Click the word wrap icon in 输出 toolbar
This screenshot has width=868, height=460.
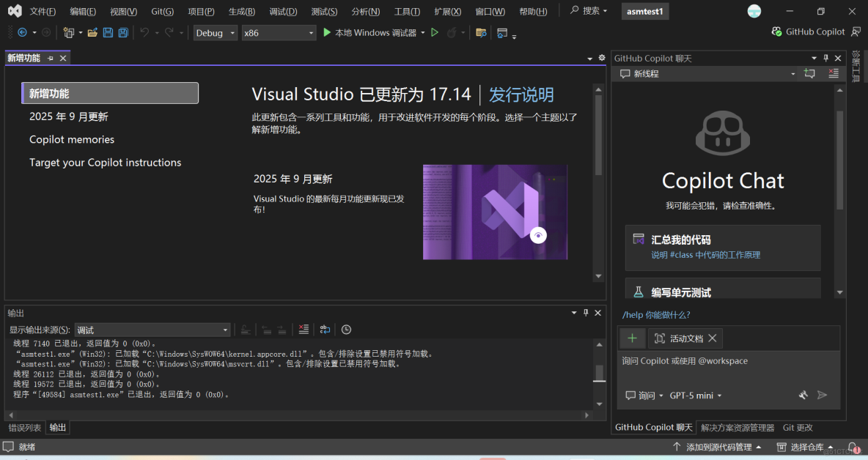tap(325, 329)
